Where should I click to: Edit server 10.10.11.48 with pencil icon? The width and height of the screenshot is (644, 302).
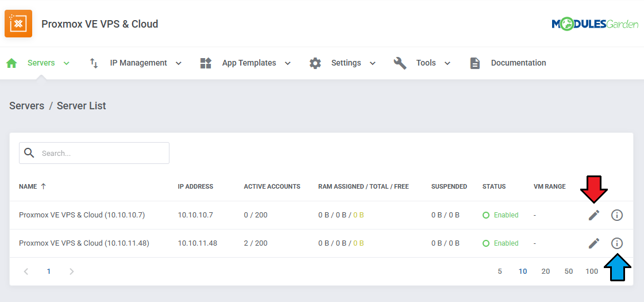click(x=594, y=243)
